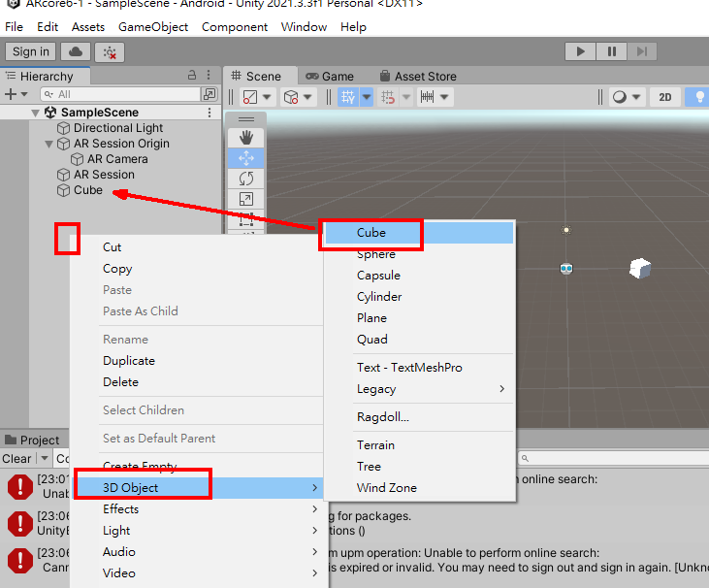Click the increment snap ruler icon
This screenshot has width=709, height=588.
pyautogui.click(x=428, y=97)
